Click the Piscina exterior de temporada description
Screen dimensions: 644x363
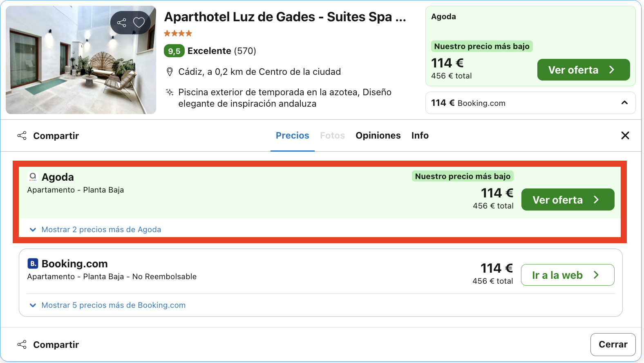click(x=285, y=98)
